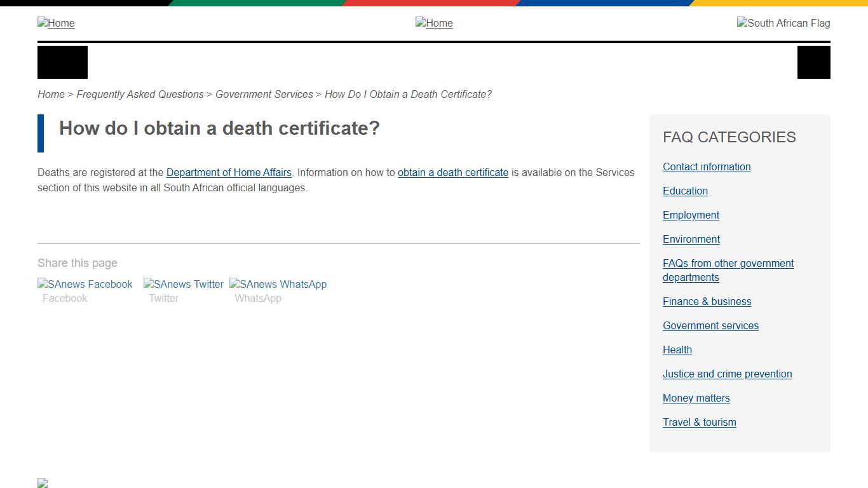
Task: Share the page via the WhatsApp icon
Action: (x=278, y=284)
